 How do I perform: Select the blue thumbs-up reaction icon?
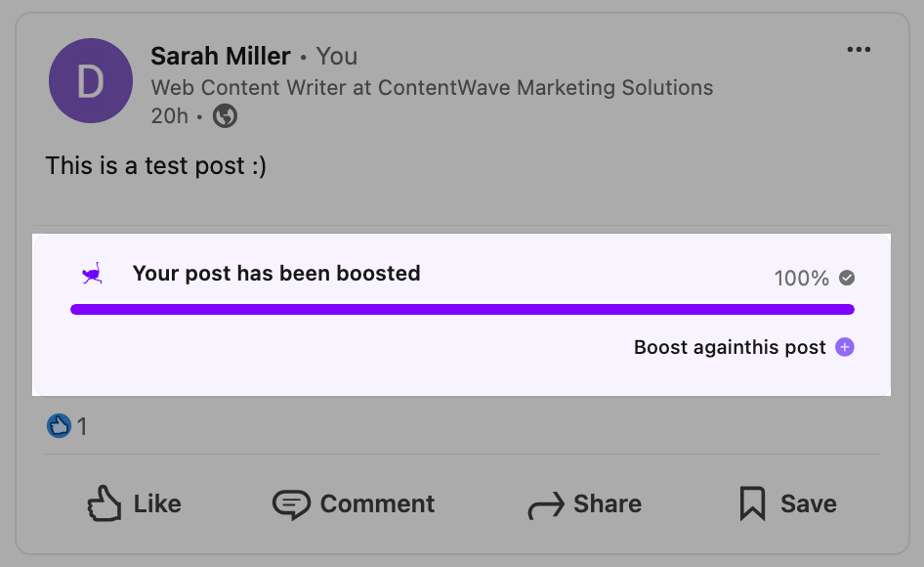59,425
